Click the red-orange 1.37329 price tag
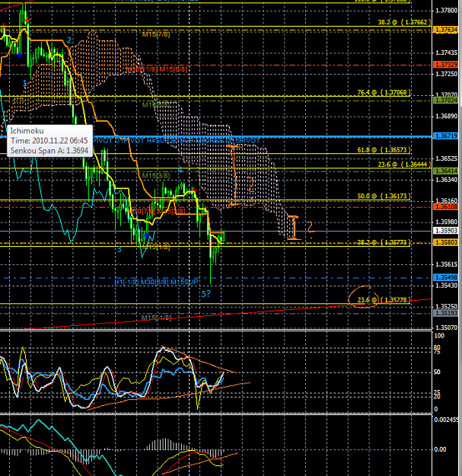The width and height of the screenshot is (462, 476). tap(445, 65)
